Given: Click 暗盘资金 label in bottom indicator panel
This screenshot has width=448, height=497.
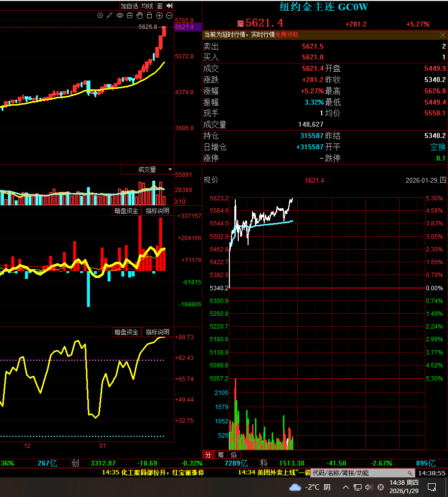Looking at the screenshot, I should click(x=126, y=332).
